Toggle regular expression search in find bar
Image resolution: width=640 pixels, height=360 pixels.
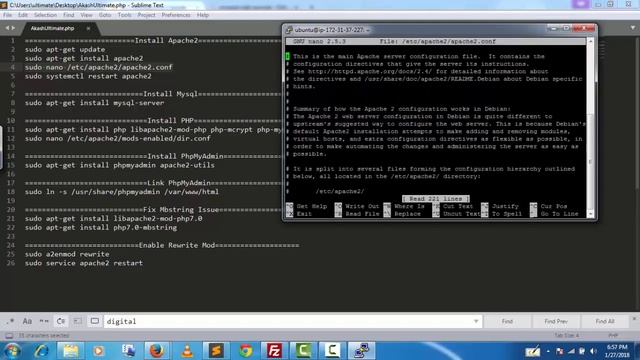(10, 321)
